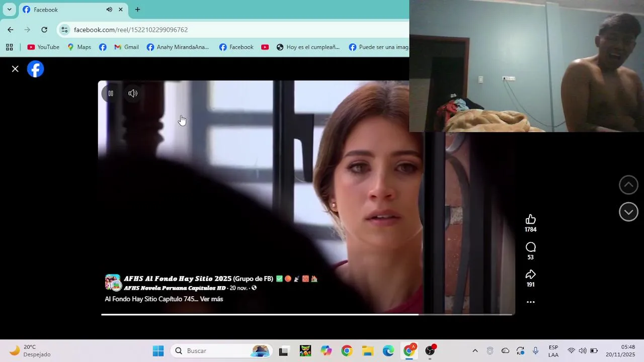The height and width of the screenshot is (362, 644).
Task: Open battery status tray icon
Action: (x=594, y=351)
